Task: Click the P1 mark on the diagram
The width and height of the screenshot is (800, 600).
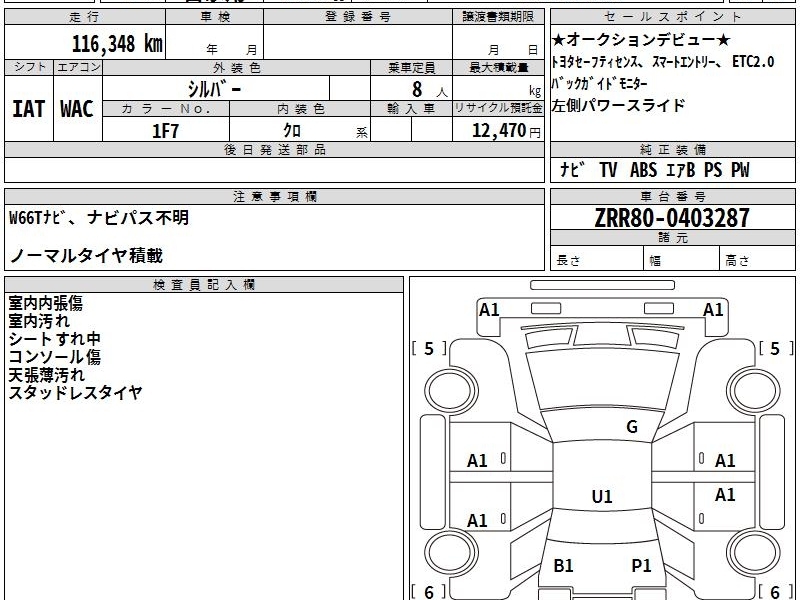Action: click(x=641, y=565)
